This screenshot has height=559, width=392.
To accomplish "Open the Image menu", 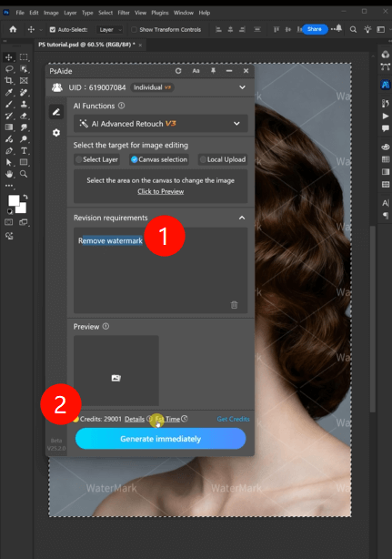I will pos(51,13).
